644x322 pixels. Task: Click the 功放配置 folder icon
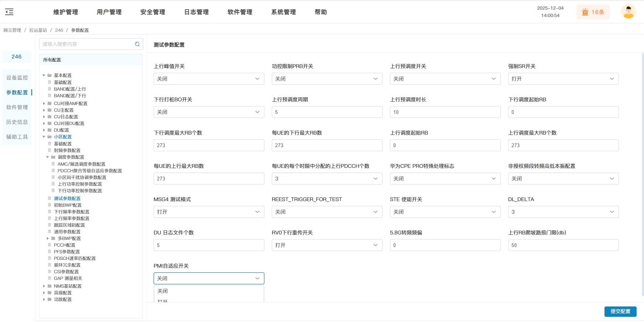coord(49,299)
